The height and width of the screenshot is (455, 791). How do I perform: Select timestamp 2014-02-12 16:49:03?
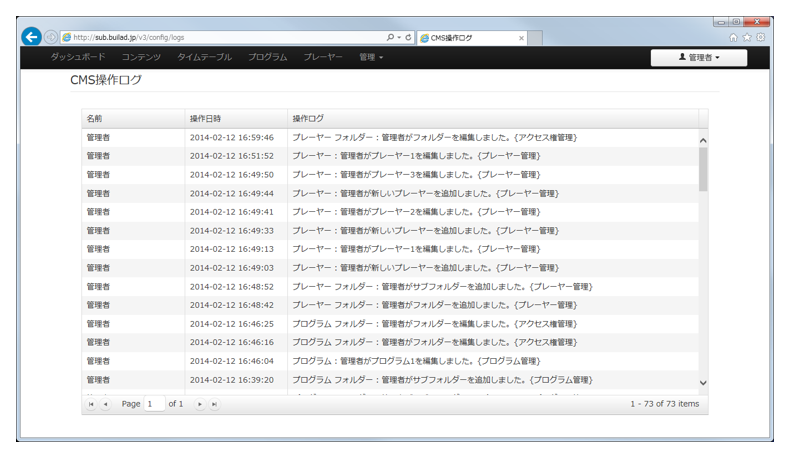(x=232, y=268)
